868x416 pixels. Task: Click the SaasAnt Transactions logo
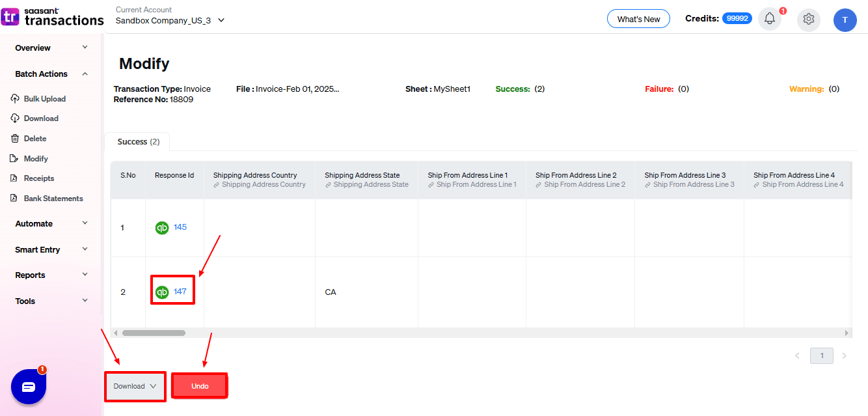(52, 17)
